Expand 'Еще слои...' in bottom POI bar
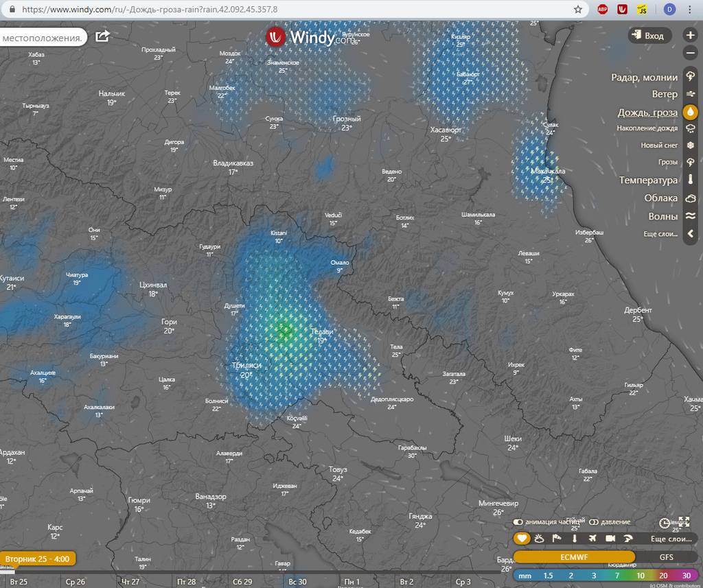This screenshot has width=703, height=588. 671,539
